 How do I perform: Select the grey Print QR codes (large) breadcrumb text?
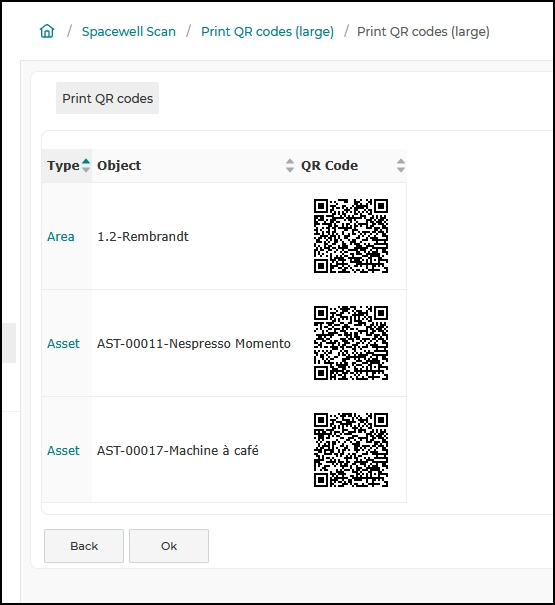point(423,32)
